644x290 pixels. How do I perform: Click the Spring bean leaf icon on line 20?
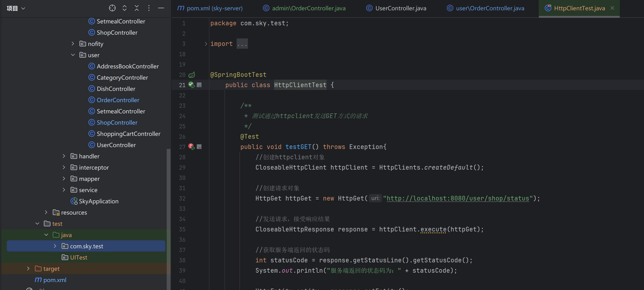192,75
